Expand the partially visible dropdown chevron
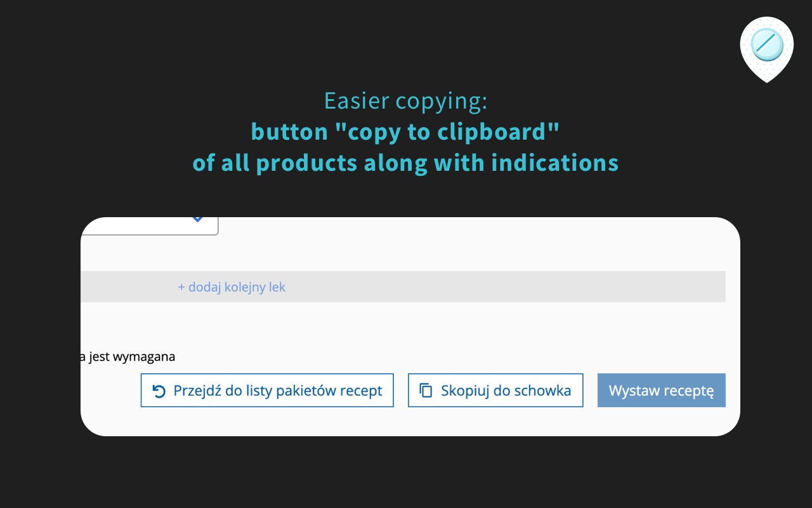812x508 pixels. (x=197, y=219)
